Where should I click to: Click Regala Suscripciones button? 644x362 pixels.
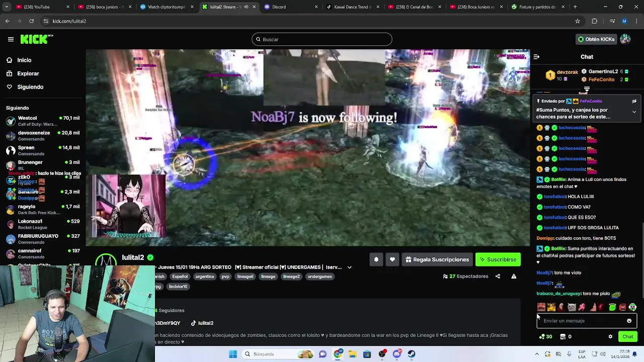pos(437,259)
